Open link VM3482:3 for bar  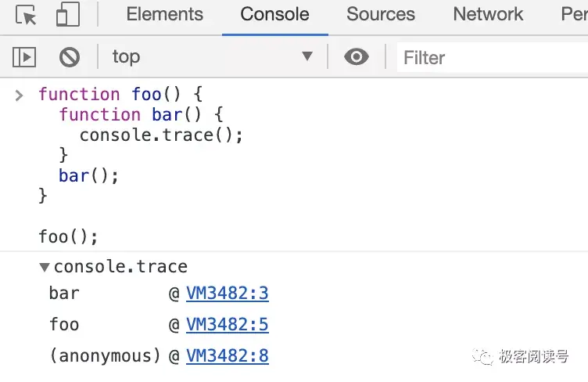point(228,294)
